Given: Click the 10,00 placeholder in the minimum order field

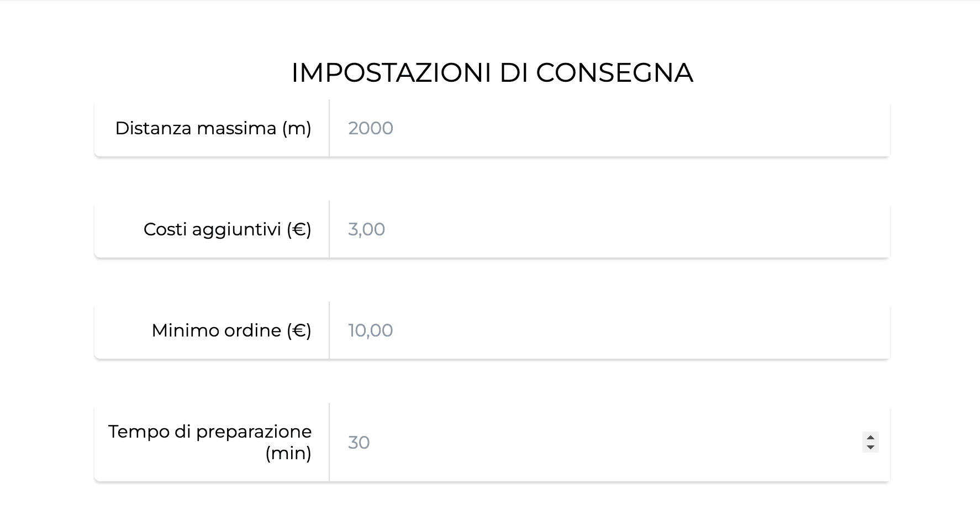Looking at the screenshot, I should click(x=371, y=330).
